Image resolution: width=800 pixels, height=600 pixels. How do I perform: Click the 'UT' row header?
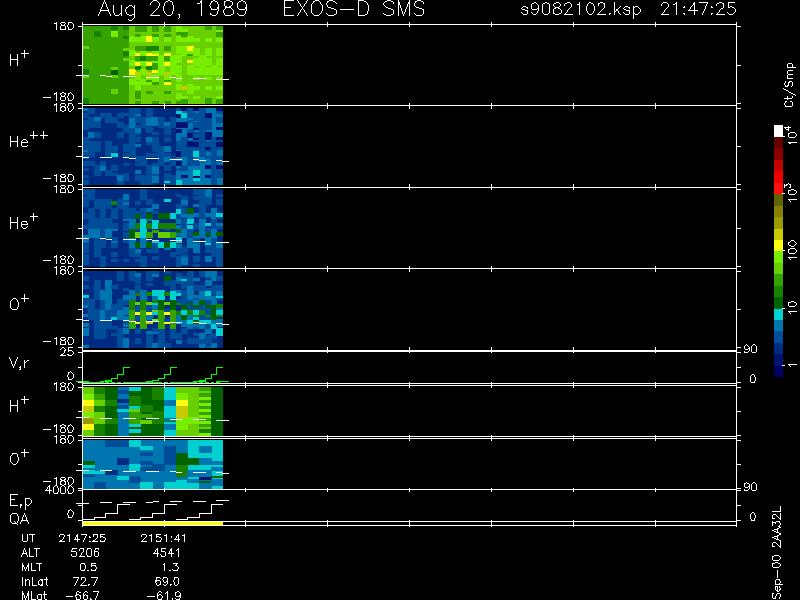coord(29,538)
